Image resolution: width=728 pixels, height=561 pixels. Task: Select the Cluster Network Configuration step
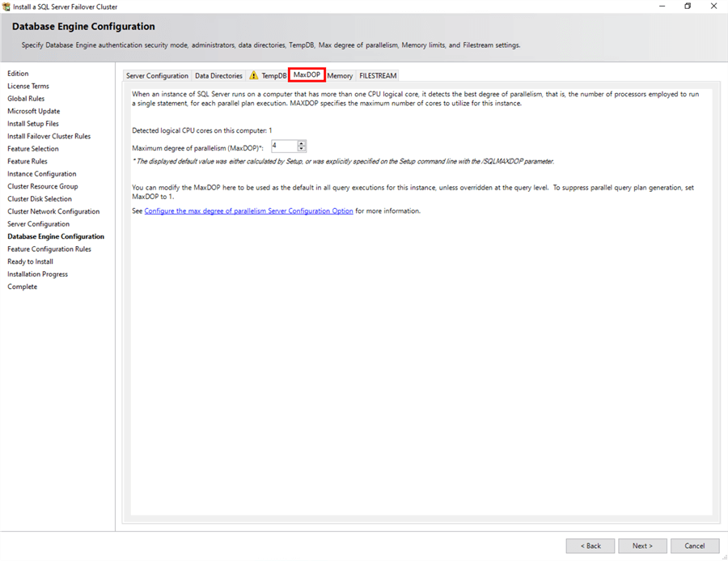tap(53, 211)
